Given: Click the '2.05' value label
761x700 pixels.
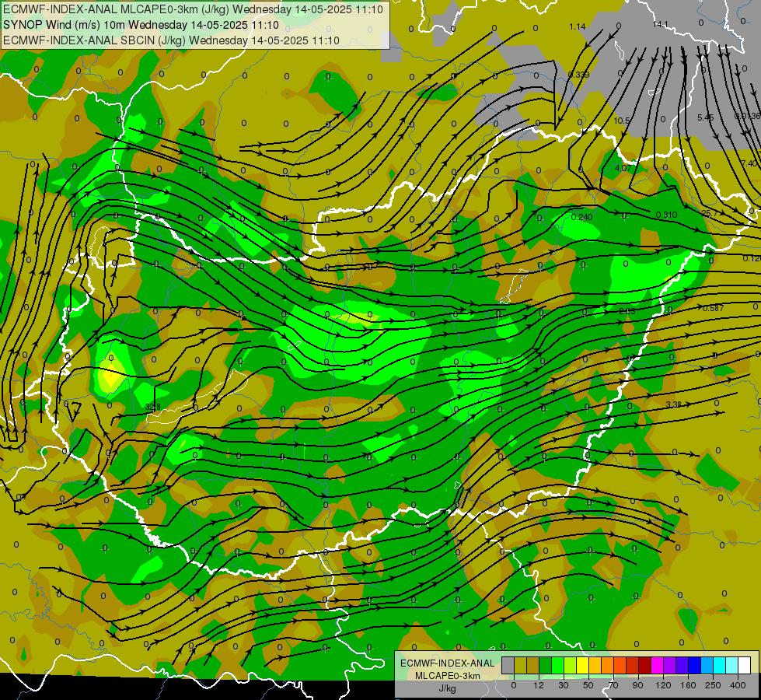Looking at the screenshot, I should [x=627, y=311].
